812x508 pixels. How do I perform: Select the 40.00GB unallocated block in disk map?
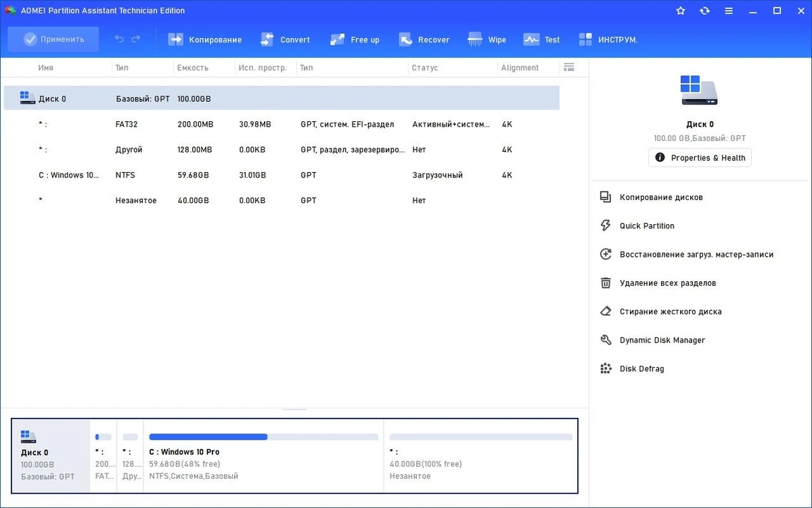(480, 456)
